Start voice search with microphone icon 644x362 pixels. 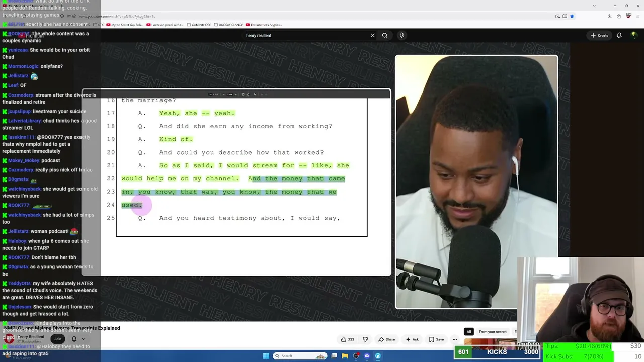(401, 35)
